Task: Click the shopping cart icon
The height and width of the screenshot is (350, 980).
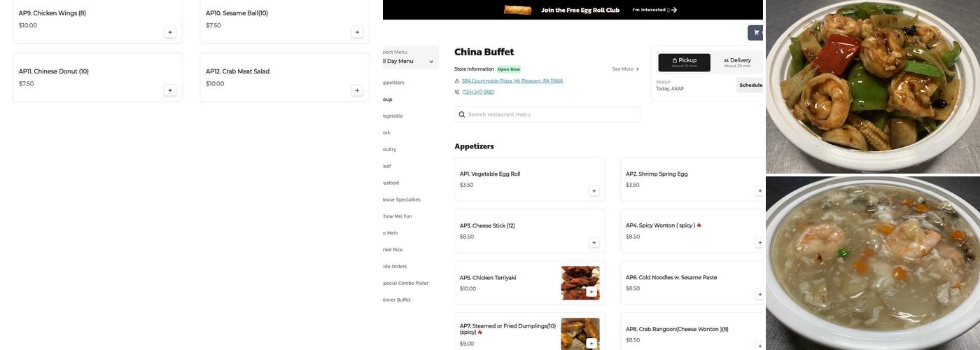Action: pos(756,33)
